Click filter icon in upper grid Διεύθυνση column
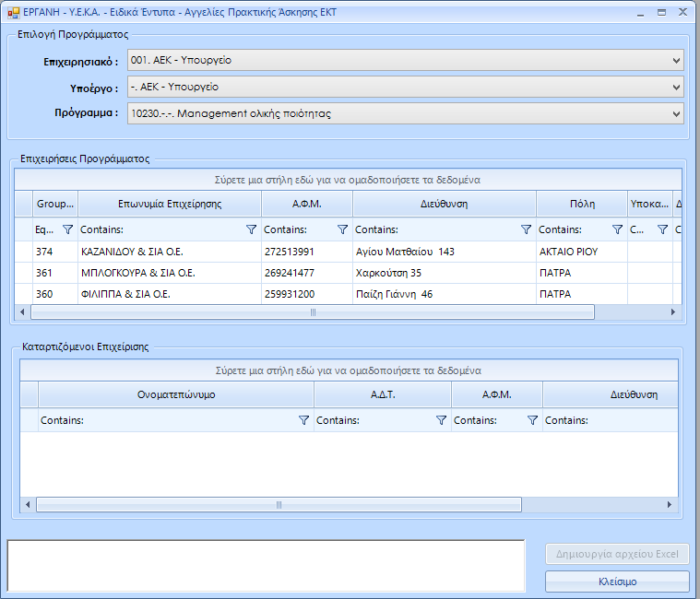 pyautogui.click(x=526, y=229)
